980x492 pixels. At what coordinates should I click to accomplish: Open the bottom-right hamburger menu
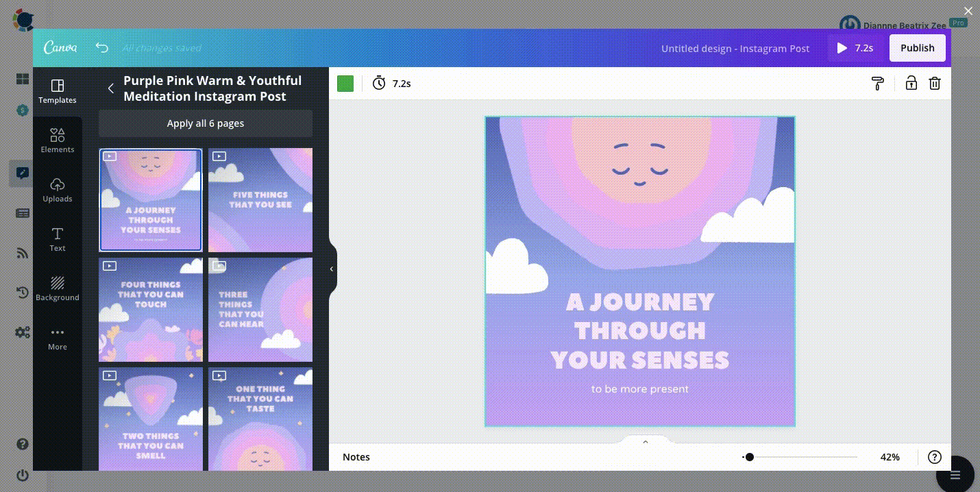tap(955, 474)
